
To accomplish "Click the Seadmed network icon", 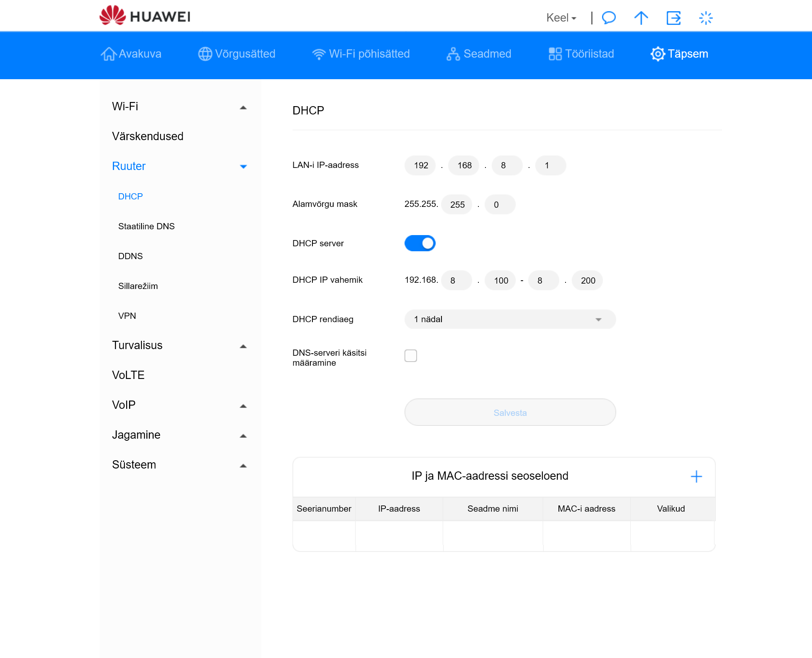I will click(x=453, y=54).
